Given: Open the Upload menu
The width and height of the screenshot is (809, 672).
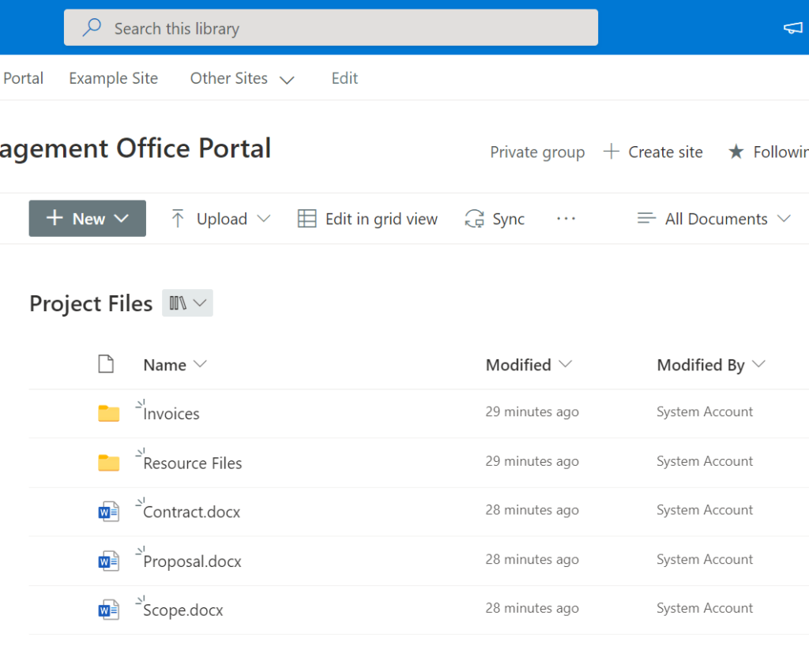Looking at the screenshot, I should tap(220, 219).
